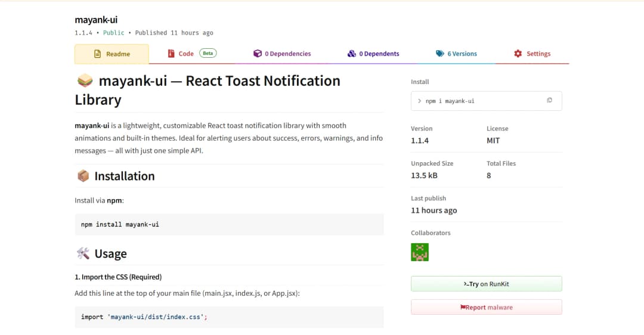Click the 'React Toast Notification Library' main heading
Screen dimensions: 644x335
pyautogui.click(x=208, y=90)
